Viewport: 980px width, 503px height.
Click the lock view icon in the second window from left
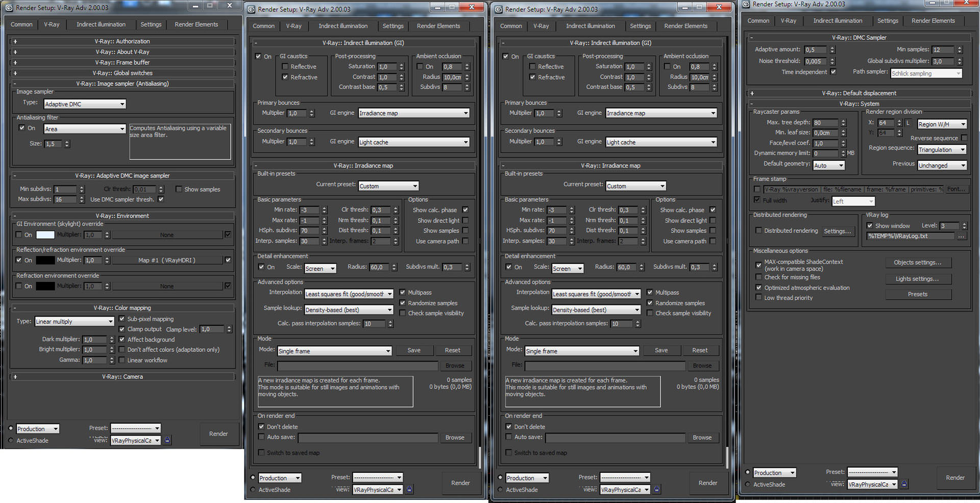click(409, 489)
